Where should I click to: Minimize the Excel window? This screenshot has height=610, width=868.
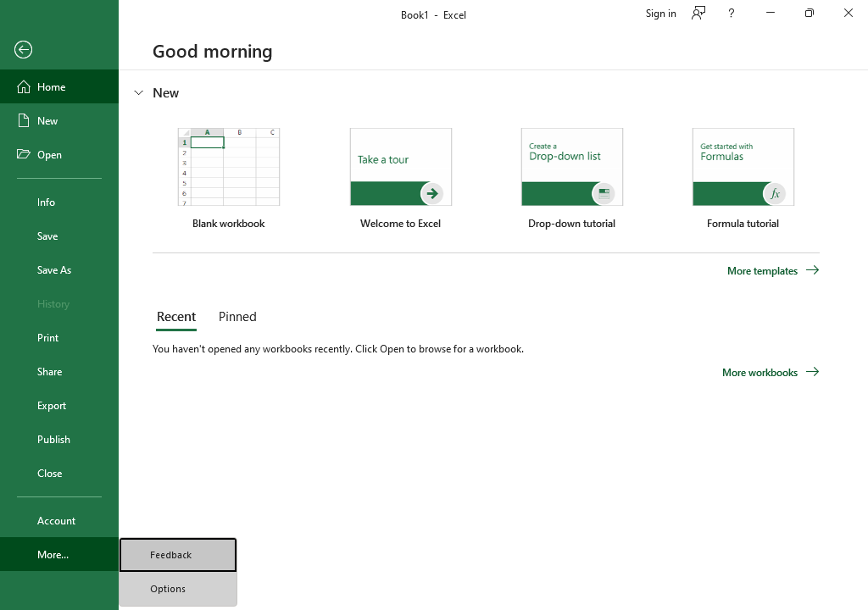coord(770,13)
